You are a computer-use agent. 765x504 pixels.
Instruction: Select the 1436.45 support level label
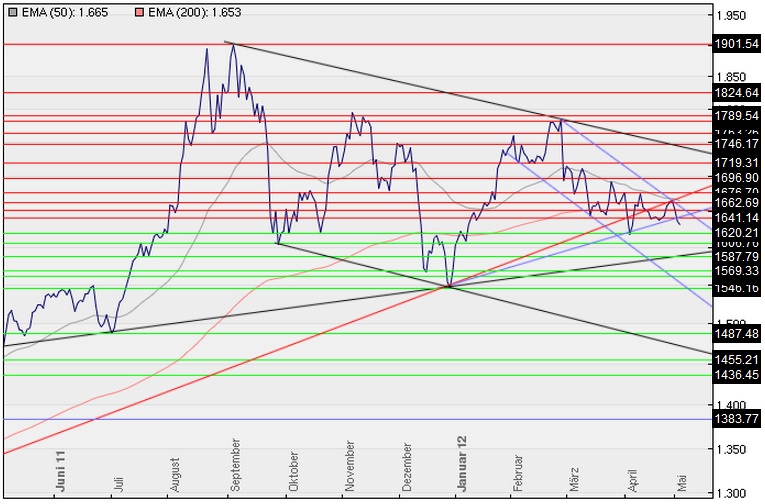737,375
